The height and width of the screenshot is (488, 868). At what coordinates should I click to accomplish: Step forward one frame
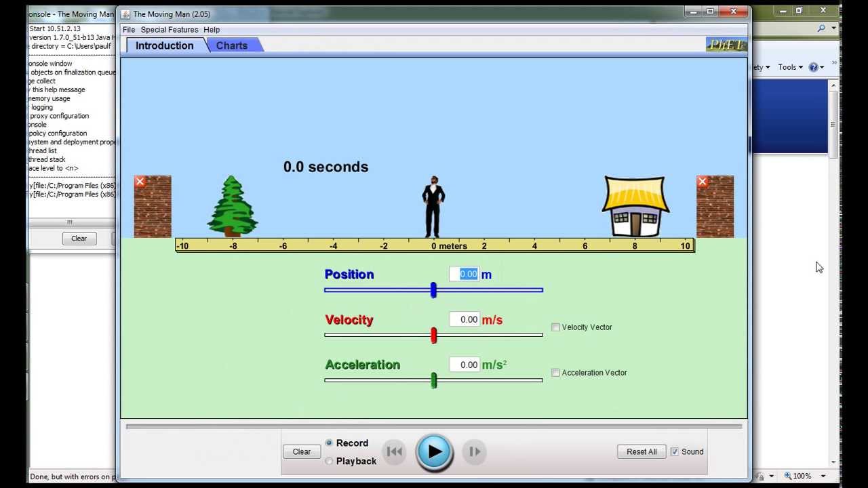[475, 451]
